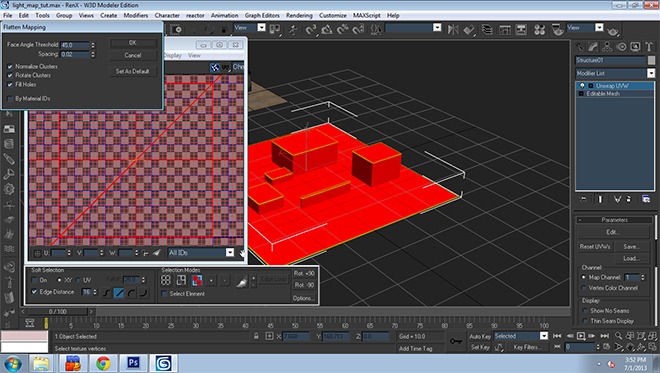Click the Mirror tool icon in main toolbar

tap(453, 29)
